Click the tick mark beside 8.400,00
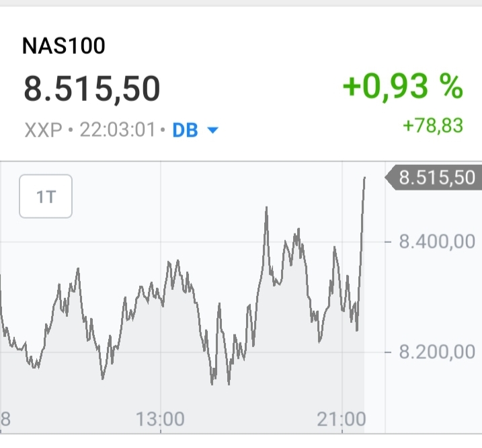Screen dimensions: 482x448 [x=389, y=241]
